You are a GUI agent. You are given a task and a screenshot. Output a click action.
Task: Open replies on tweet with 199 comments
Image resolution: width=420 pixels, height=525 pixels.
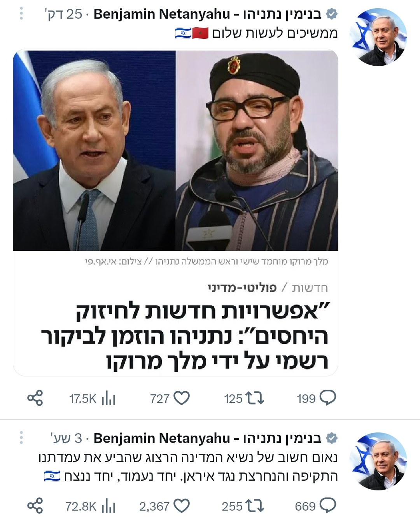(327, 399)
